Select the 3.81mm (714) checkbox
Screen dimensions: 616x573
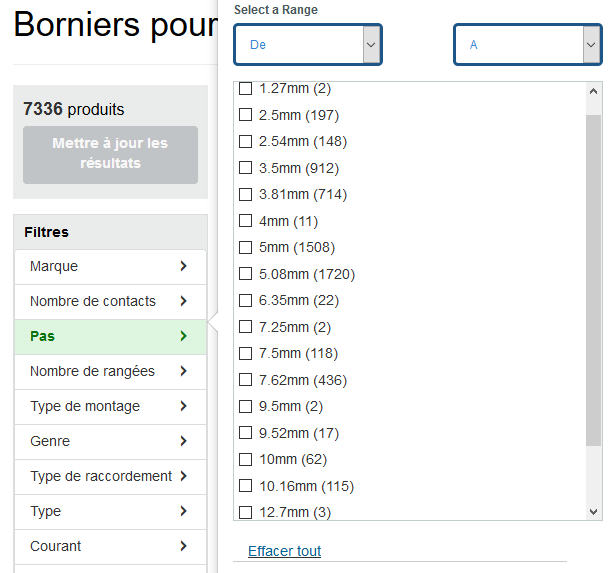tap(246, 194)
